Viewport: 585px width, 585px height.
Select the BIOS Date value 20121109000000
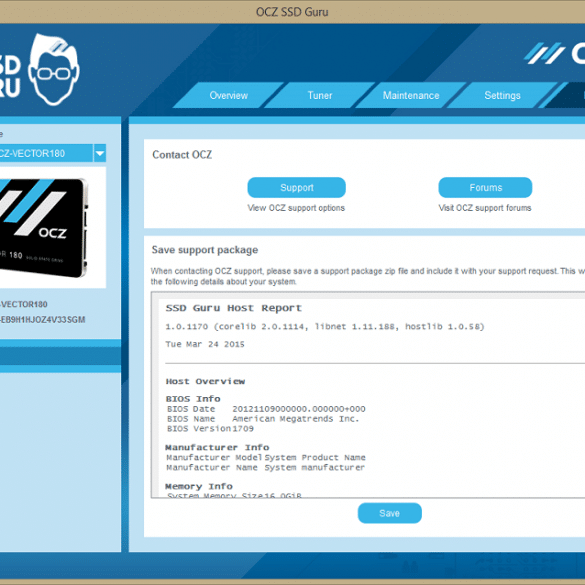coord(299,409)
